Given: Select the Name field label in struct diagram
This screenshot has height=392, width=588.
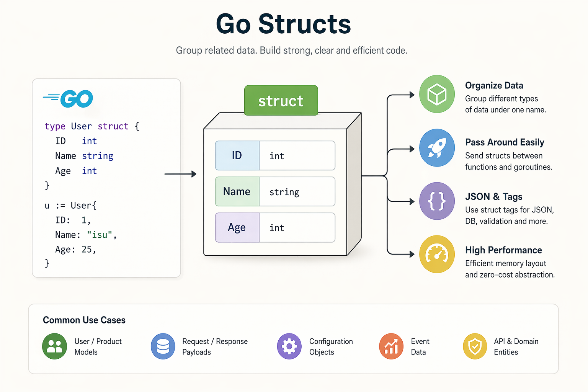Looking at the screenshot, I should point(237,191).
